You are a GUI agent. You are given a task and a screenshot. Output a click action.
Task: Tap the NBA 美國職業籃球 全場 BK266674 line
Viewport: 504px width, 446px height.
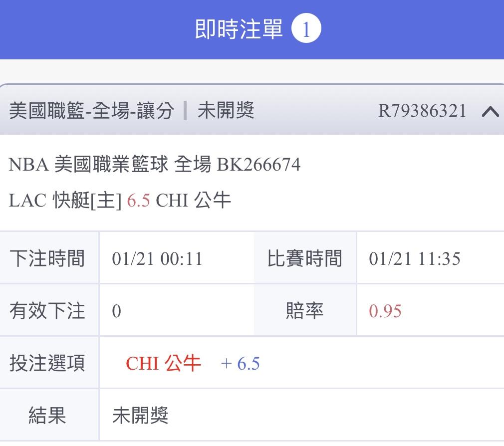point(155,164)
